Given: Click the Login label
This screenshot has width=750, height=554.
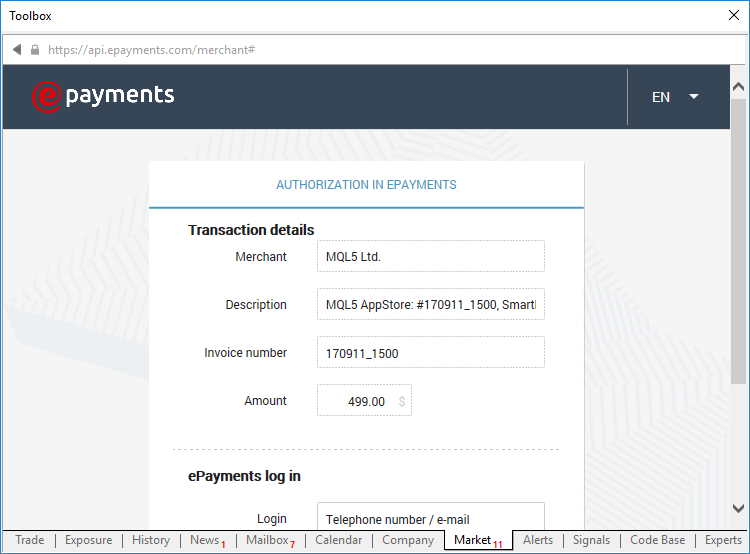Looking at the screenshot, I should click(x=272, y=519).
